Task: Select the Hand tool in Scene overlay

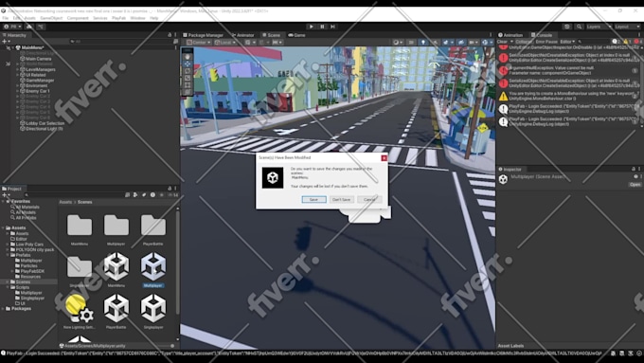Action: point(188,57)
